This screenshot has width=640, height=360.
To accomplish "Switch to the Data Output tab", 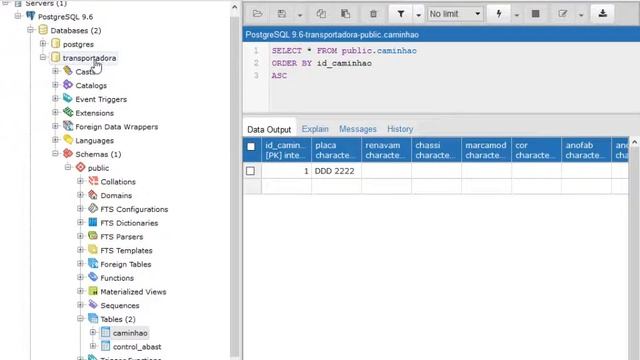I will [x=269, y=129].
